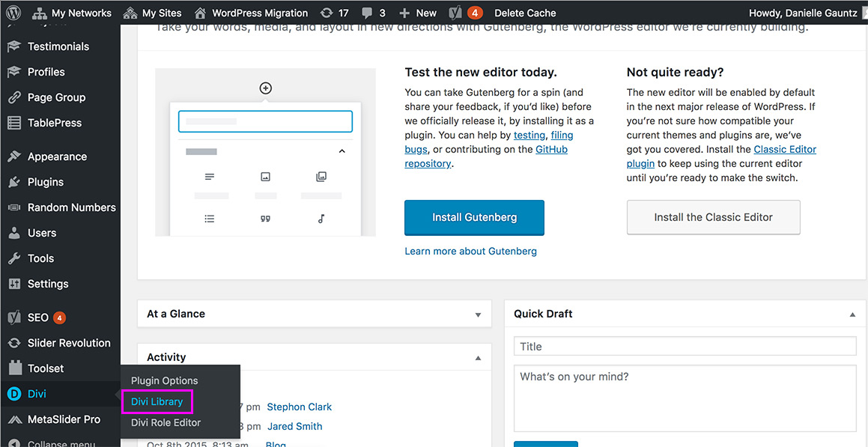Click the gallery block icon in Gutenberg preview
The width and height of the screenshot is (868, 447).
point(321,177)
